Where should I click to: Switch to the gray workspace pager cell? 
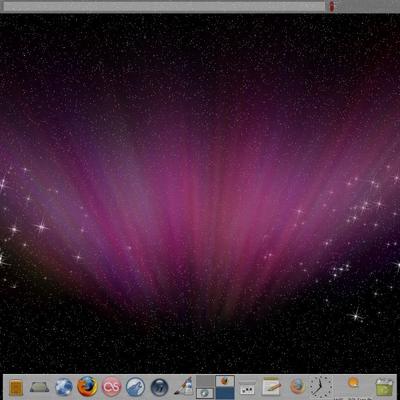(x=205, y=387)
